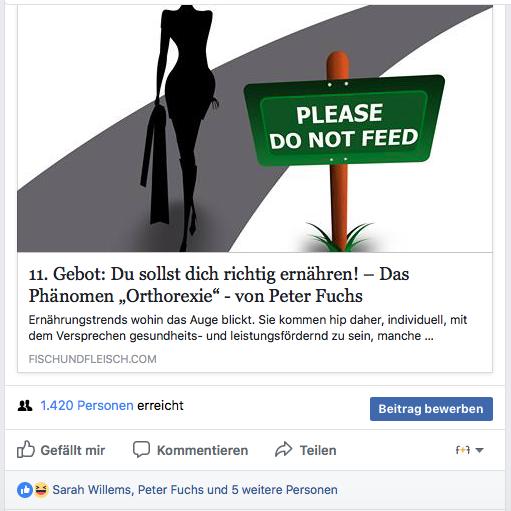Viewport: 511px width, 511px height.
Task: Click Gefällt mir to like the post
Action: [x=73, y=450]
